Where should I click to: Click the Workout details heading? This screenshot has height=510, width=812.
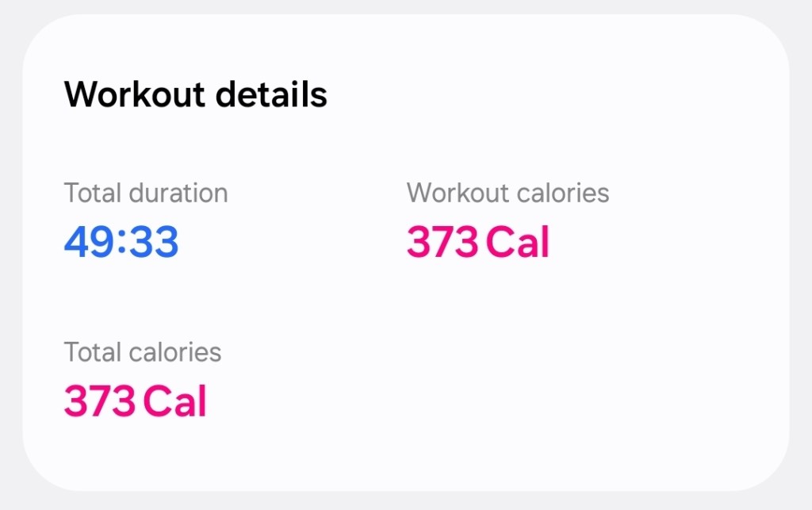195,95
